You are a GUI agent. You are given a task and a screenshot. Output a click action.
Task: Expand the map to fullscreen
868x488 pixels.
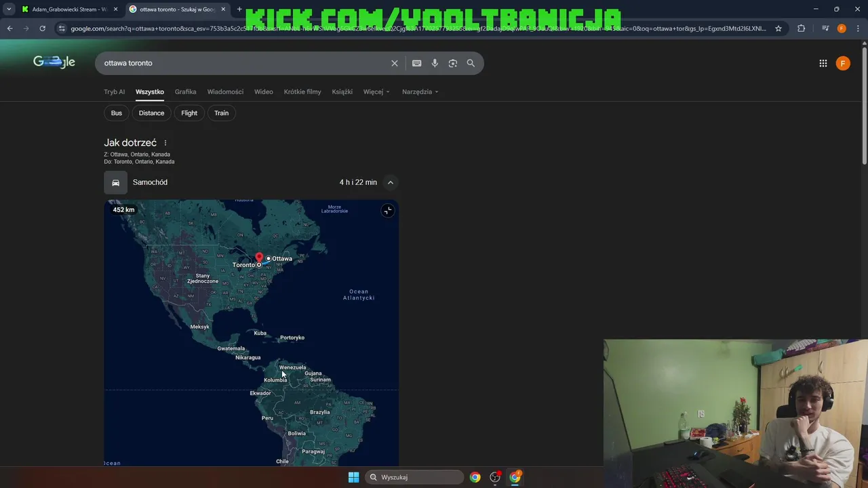coord(387,211)
